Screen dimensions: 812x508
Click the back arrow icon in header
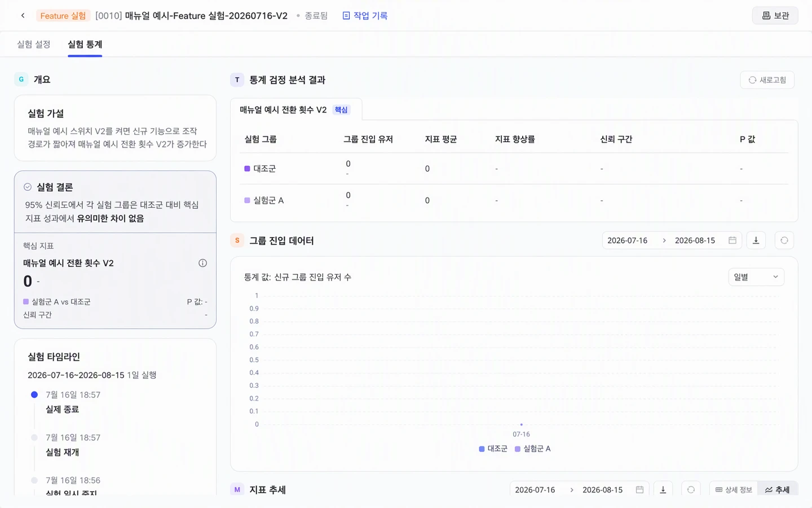(x=23, y=16)
